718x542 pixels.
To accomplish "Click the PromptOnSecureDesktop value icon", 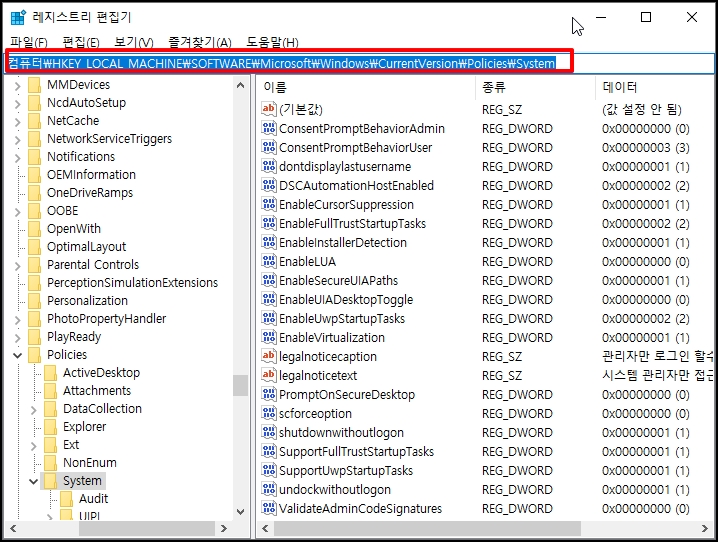I will coord(269,394).
